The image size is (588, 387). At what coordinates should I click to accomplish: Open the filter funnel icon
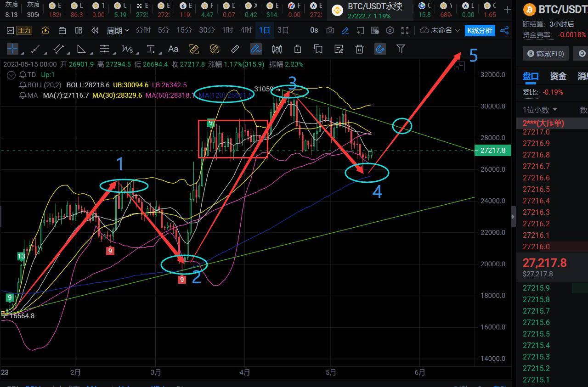tap(401, 49)
